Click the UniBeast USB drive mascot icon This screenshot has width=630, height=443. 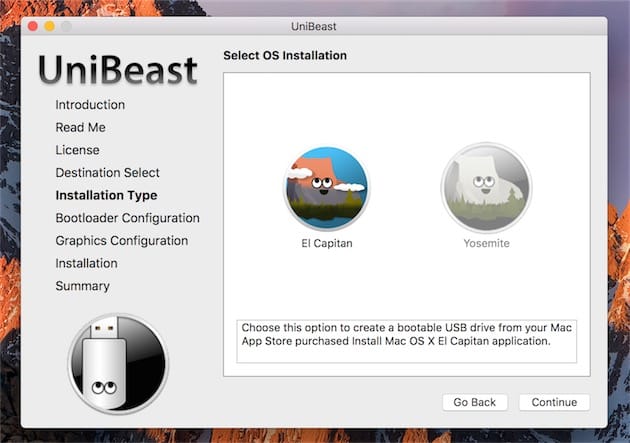118,364
